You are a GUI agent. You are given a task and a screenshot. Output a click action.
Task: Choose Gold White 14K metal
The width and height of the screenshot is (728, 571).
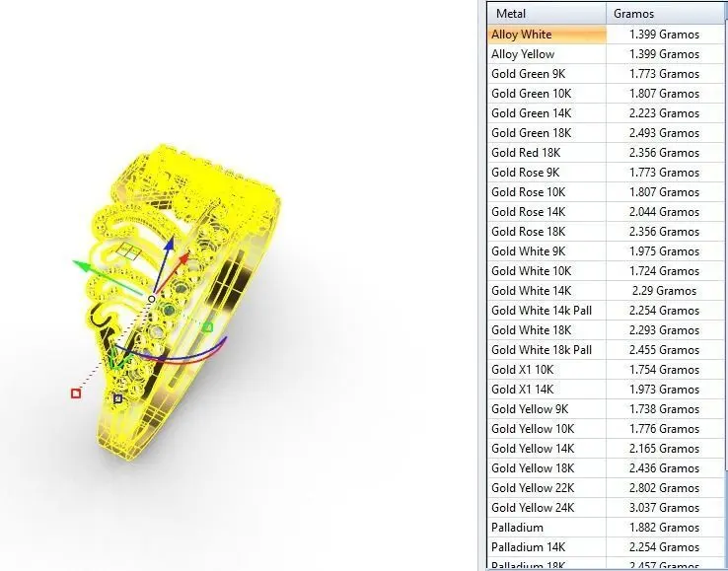click(x=607, y=291)
